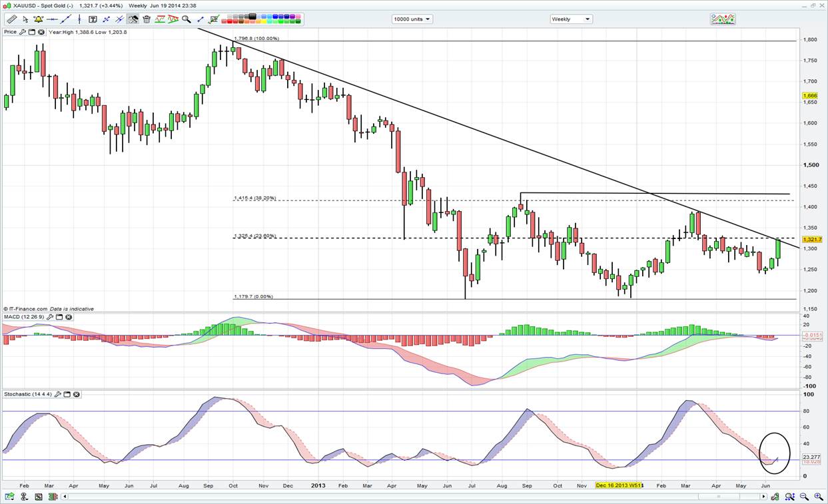This screenshot has width=828, height=504.
Task: Close the MACD indicator panel
Action: point(69,317)
